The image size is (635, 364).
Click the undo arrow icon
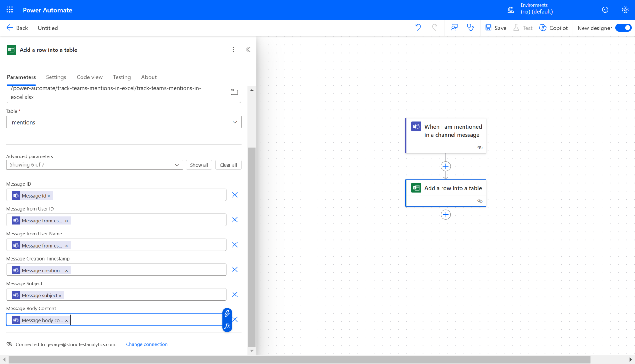(418, 28)
